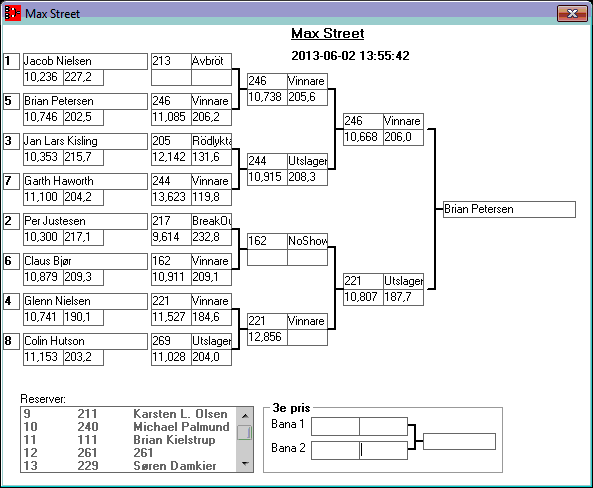Click the BreakOut status cell
Viewport: 593px width, 488px height.
(211, 221)
